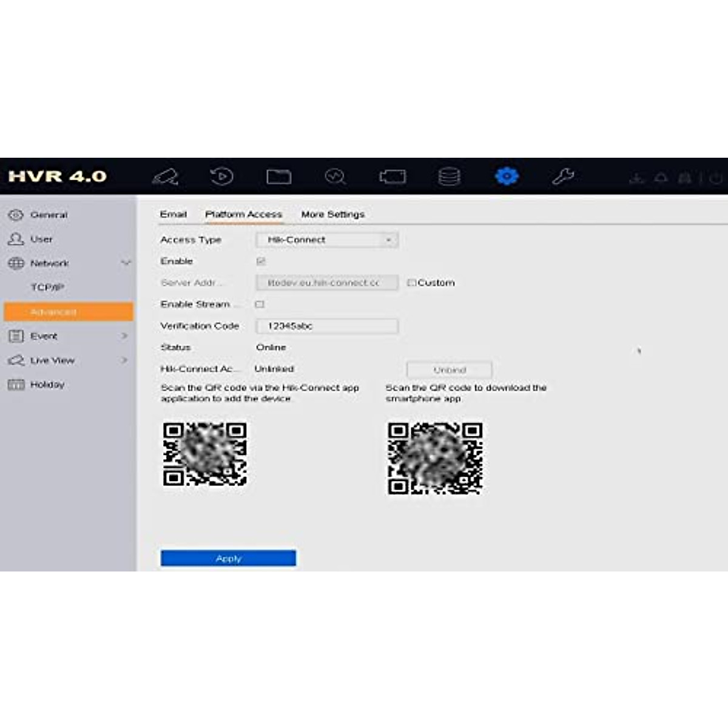Switch to the More Settings tab
This screenshot has height=728, width=728.
[x=332, y=214]
